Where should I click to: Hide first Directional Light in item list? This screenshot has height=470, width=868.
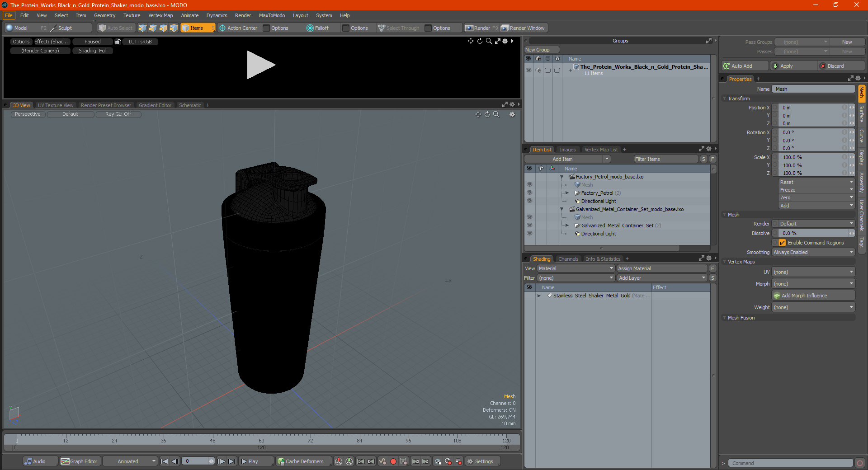(529, 201)
